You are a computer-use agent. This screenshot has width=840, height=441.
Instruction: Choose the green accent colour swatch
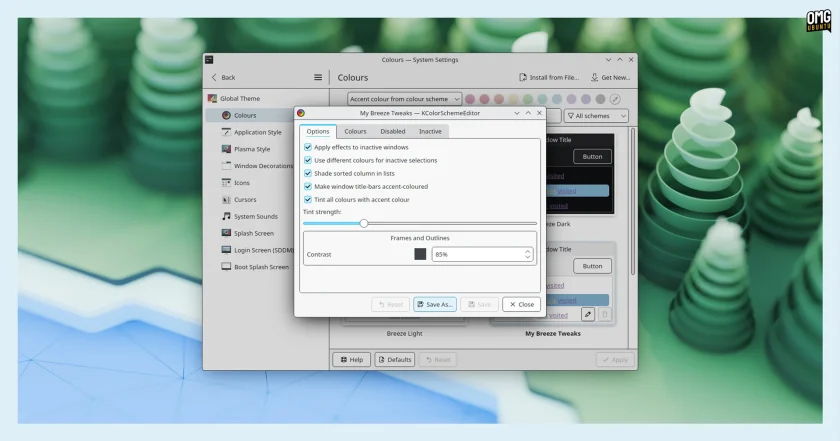point(528,99)
